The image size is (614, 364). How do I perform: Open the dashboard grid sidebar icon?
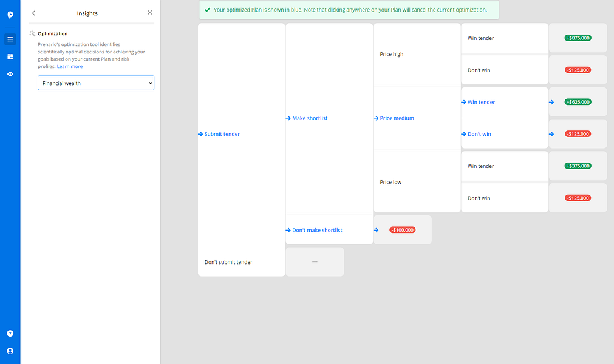point(10,56)
